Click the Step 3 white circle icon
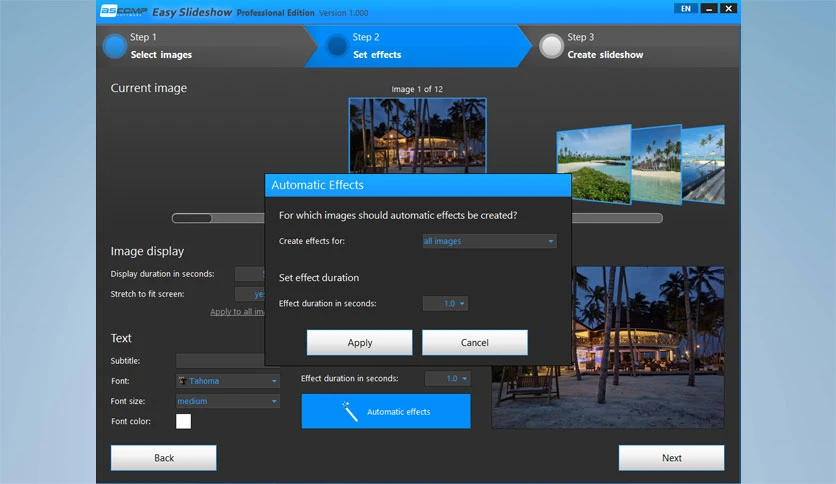Viewport: 836px width, 484px height. [551, 46]
